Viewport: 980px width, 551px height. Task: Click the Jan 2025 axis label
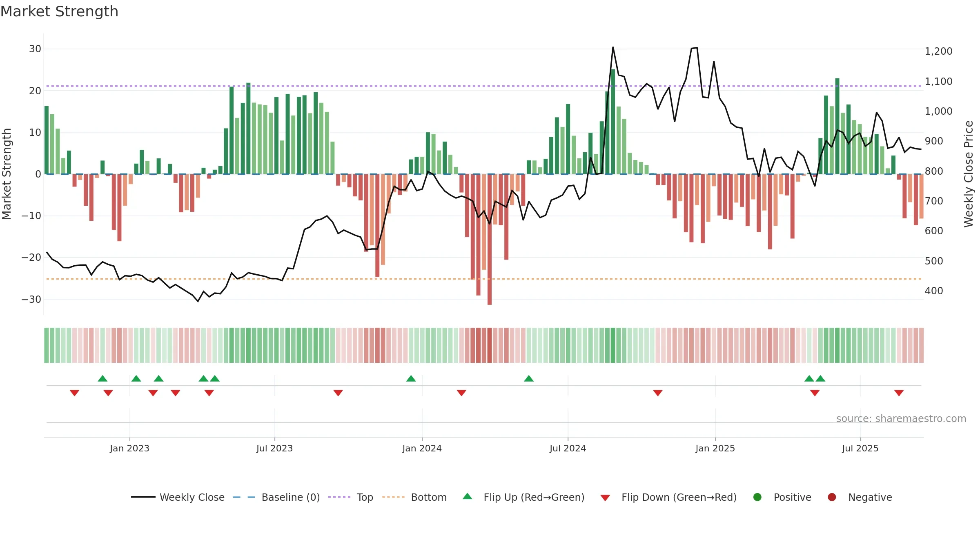pos(715,448)
